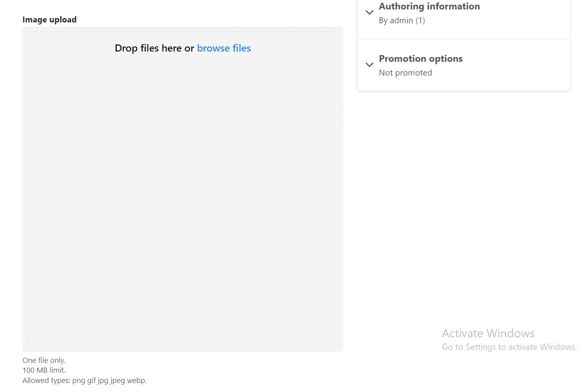
Task: Open file browser via browse files
Action: point(224,48)
